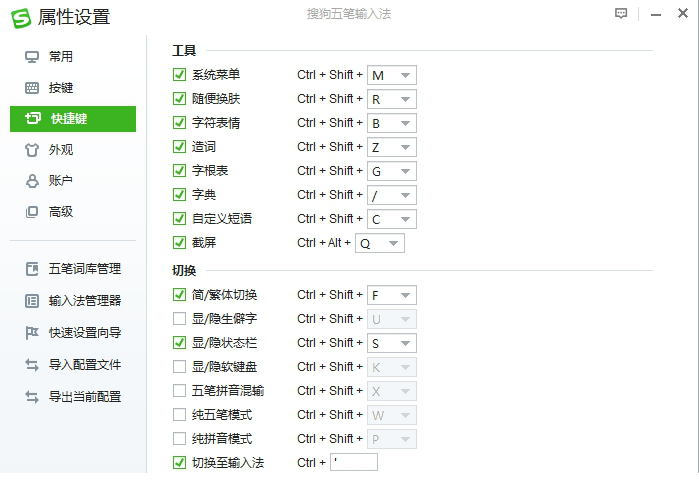Expand the 字符表情 key dropdown showing B
The height and width of the screenshot is (491, 699).
point(392,124)
